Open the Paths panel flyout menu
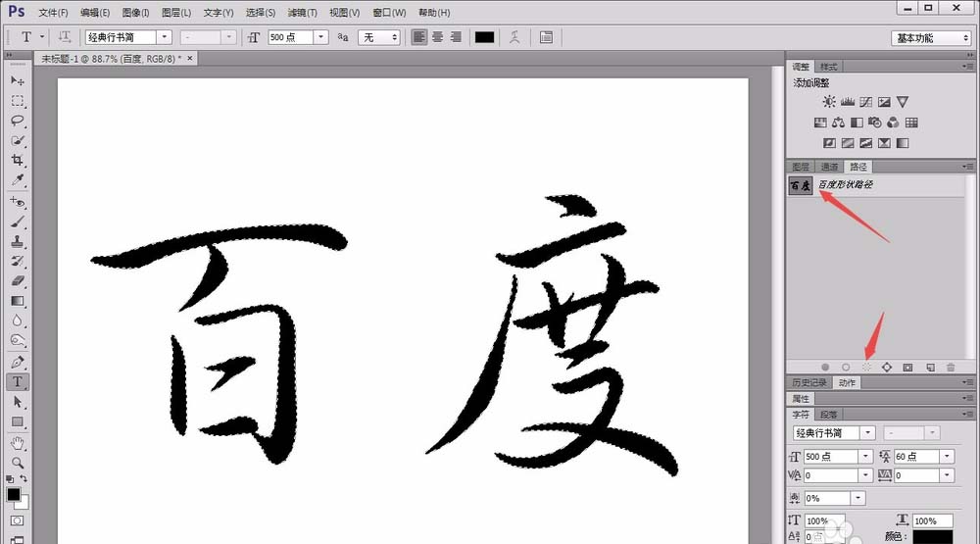This screenshot has height=544, width=980. pos(967,167)
